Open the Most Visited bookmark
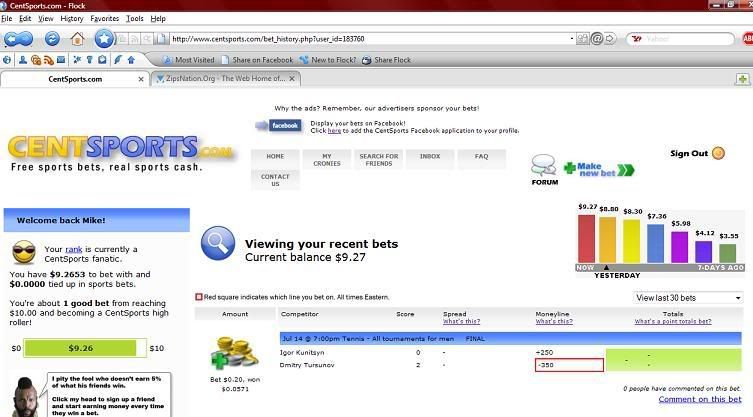The image size is (753, 417). (x=189, y=60)
